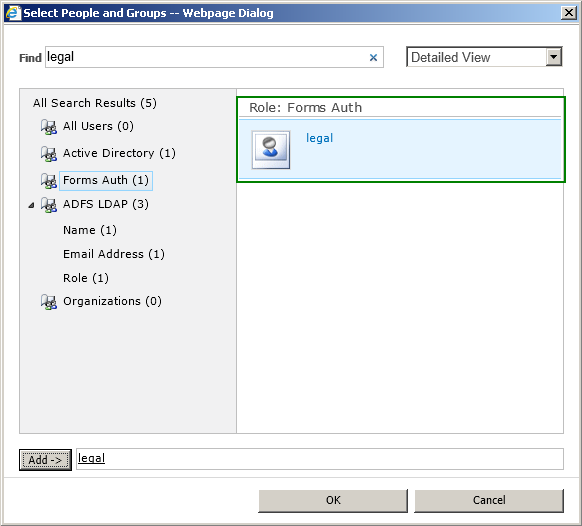Click the Organizations group icon
The image size is (582, 526).
49,302
